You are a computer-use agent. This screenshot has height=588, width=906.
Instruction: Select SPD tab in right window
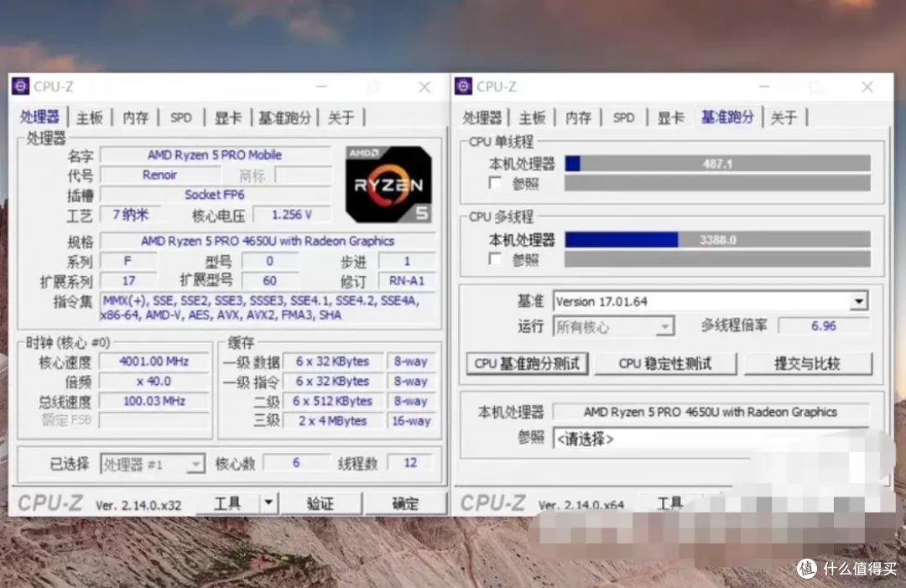point(623,117)
